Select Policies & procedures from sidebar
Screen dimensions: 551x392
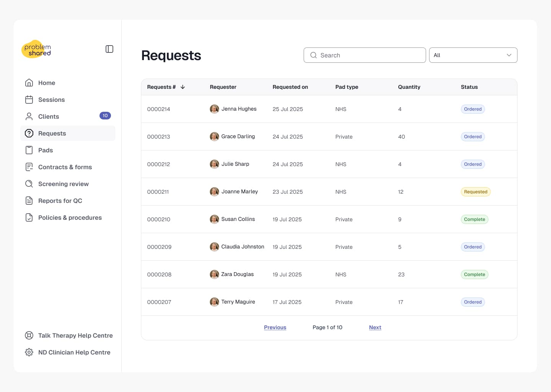[70, 217]
